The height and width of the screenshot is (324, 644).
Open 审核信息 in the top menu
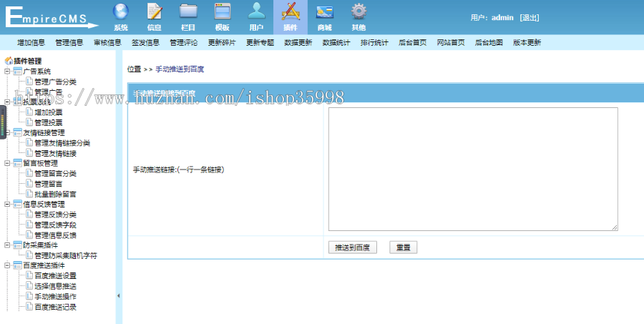(107, 42)
